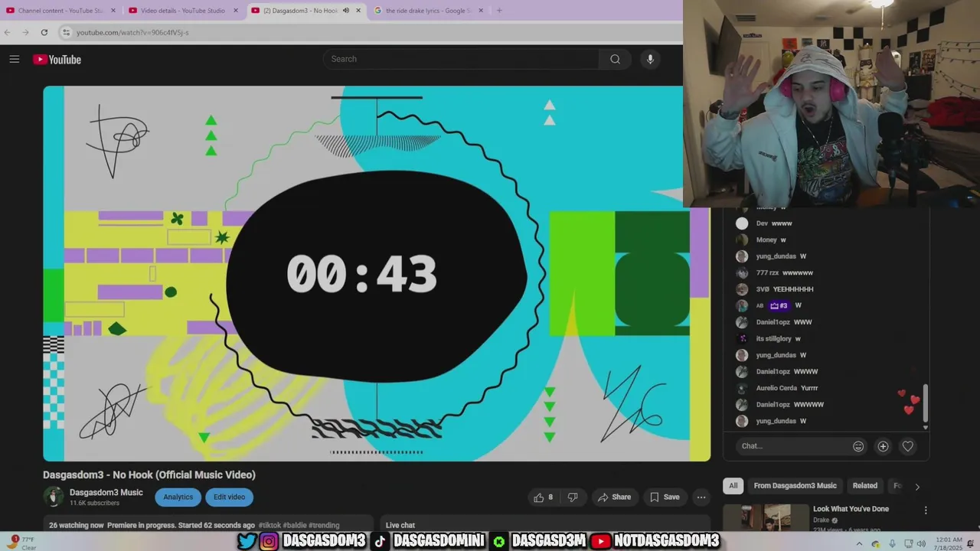Switch to Channel content YouTube Studio tab
Viewport: 980px width, 551px height.
(61, 11)
